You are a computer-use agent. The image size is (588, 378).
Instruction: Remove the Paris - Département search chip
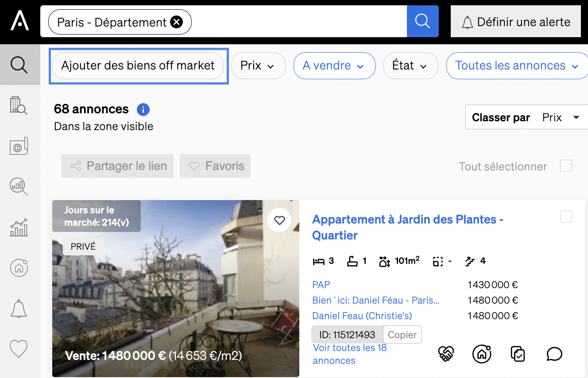coord(176,22)
